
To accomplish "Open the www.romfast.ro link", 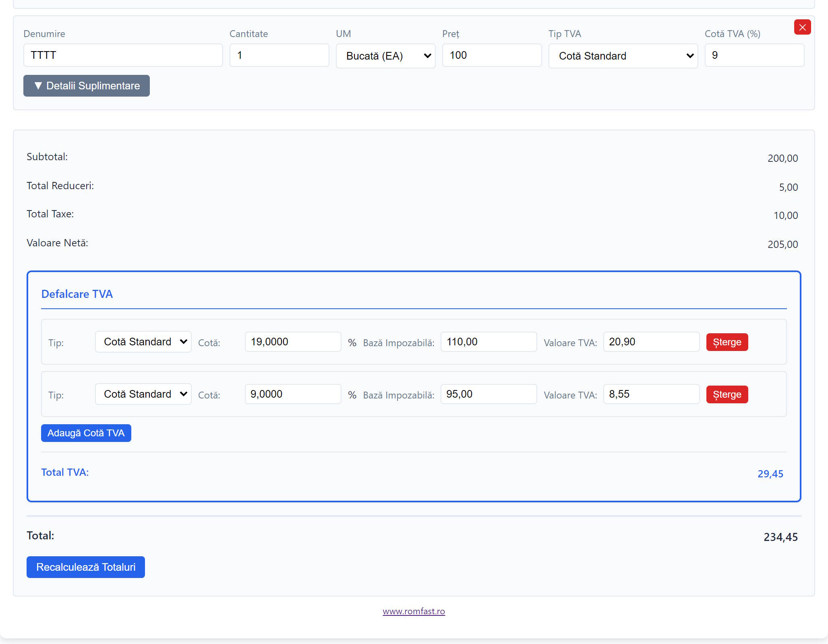I will tap(414, 611).
